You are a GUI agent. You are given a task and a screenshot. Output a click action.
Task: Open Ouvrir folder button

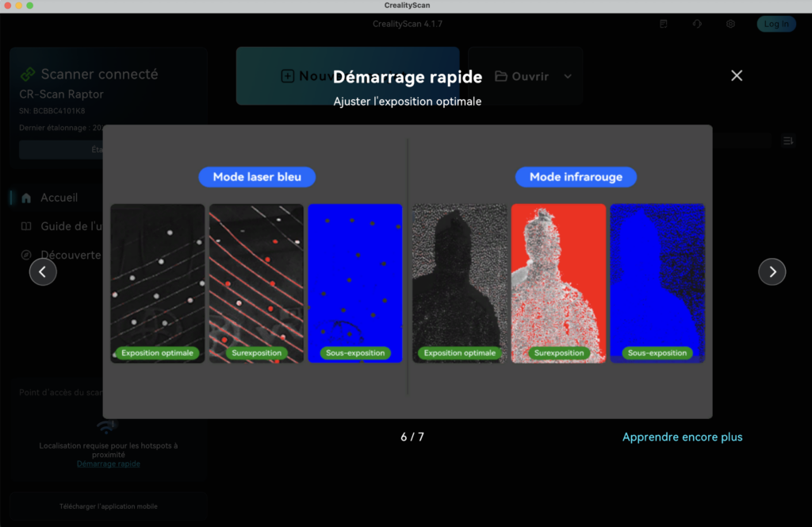(522, 76)
